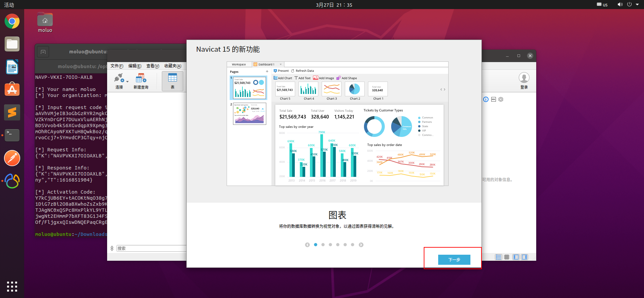Viewport: 644px width, 298px height.
Task: Select the sixth pagination dot
Action: click(353, 245)
